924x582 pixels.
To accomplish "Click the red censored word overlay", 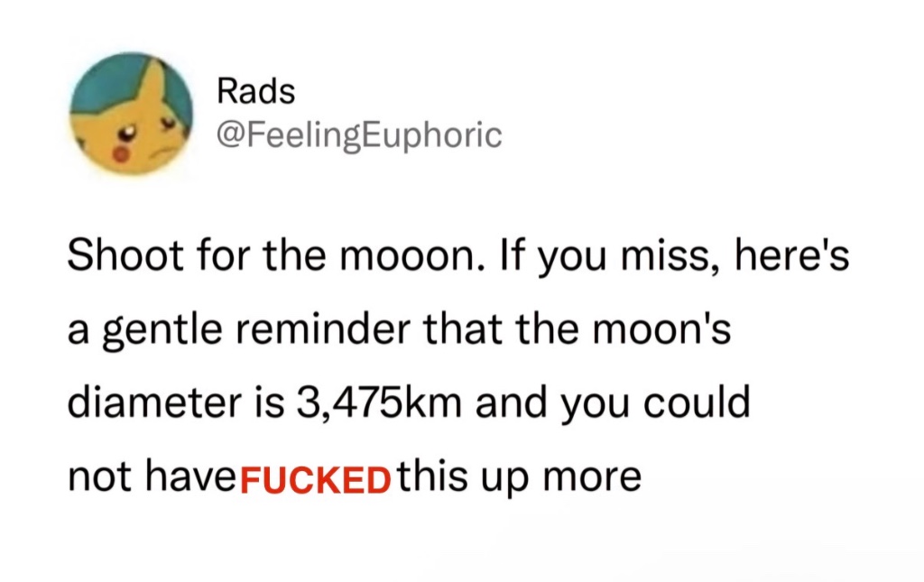I will coord(313,477).
